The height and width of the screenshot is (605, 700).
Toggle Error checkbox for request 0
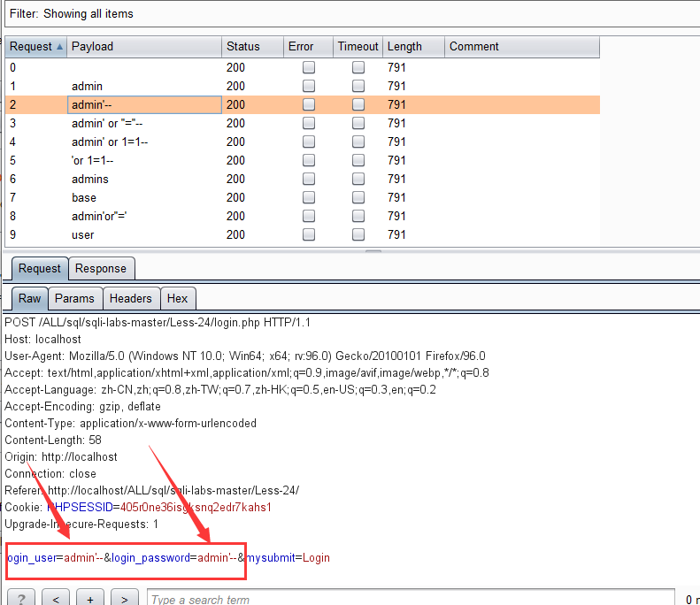(x=309, y=67)
